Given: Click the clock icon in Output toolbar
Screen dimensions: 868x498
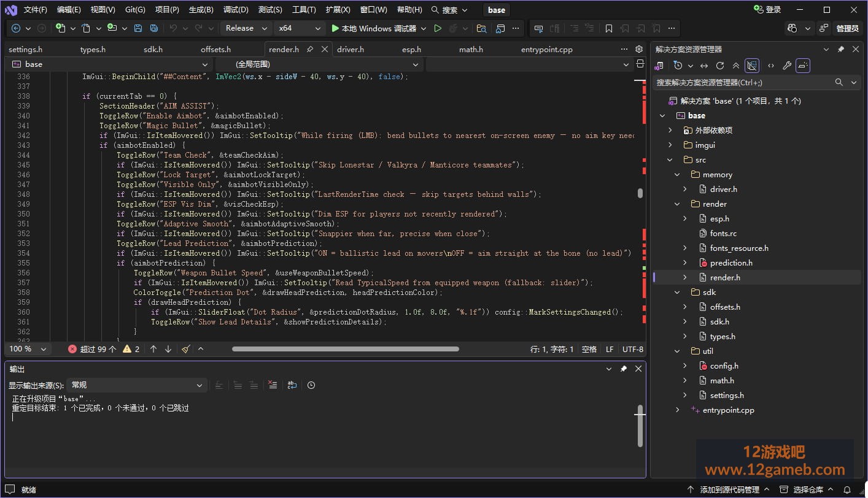Looking at the screenshot, I should (311, 385).
